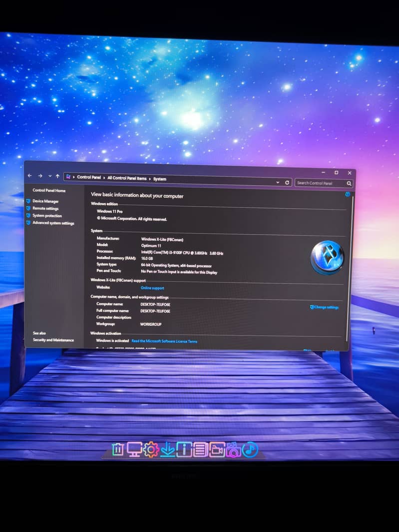The image size is (399, 532).
Task: Select the Optimum 11 model value
Action: tap(151, 246)
